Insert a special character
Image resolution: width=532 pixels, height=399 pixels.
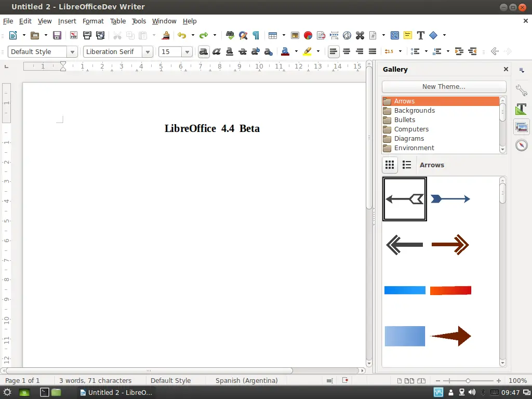click(x=360, y=35)
